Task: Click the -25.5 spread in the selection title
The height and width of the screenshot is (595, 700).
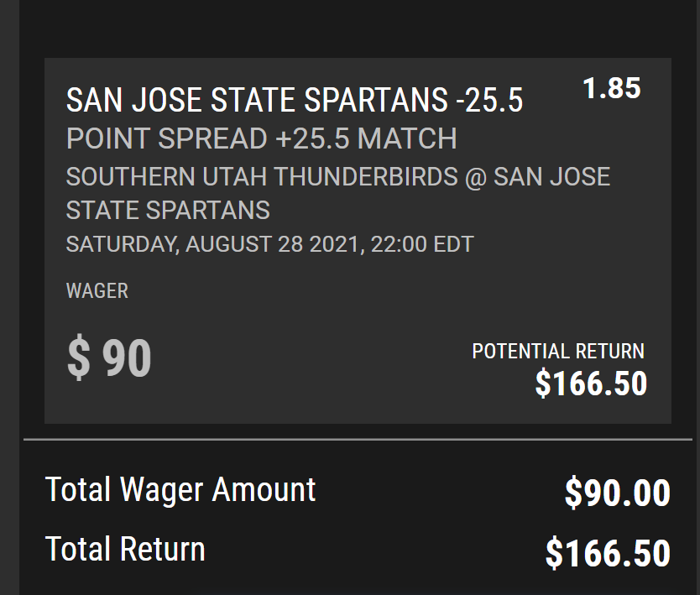Action: point(489,101)
